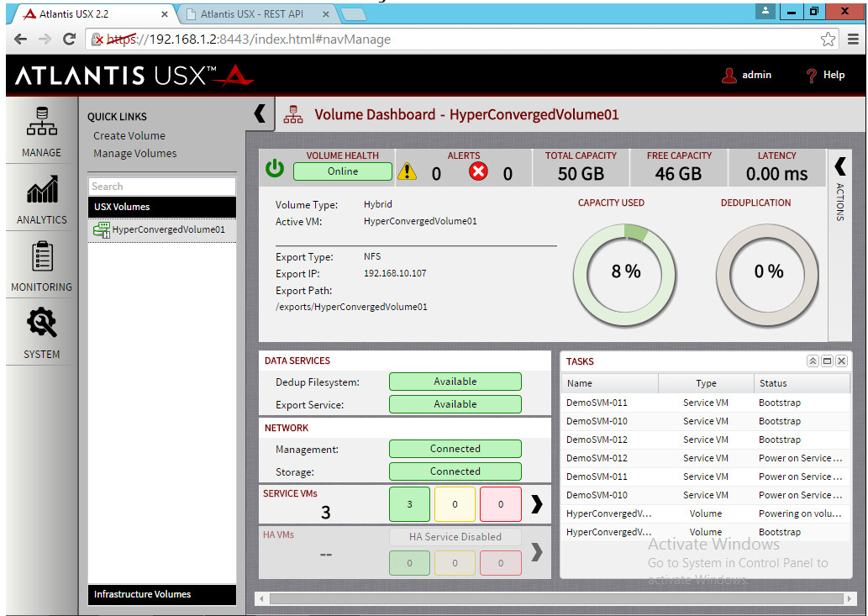Click the Dedup Filesystem Available status
The width and height of the screenshot is (868, 616).
(x=455, y=382)
